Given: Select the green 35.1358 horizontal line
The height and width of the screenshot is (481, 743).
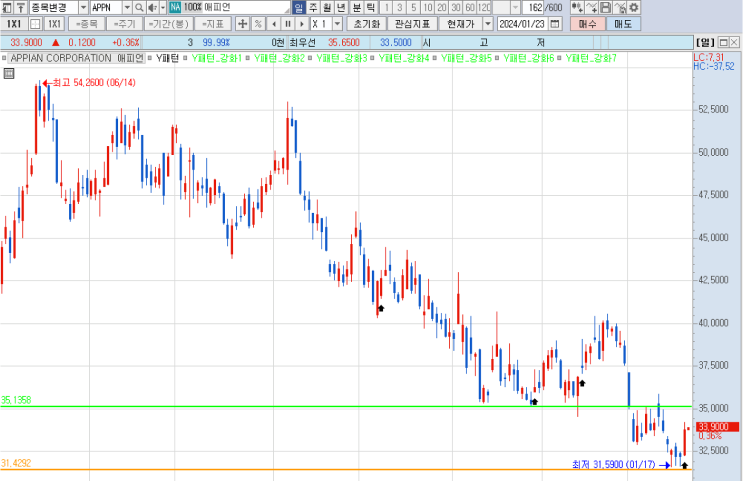Looking at the screenshot, I should coord(346,407).
